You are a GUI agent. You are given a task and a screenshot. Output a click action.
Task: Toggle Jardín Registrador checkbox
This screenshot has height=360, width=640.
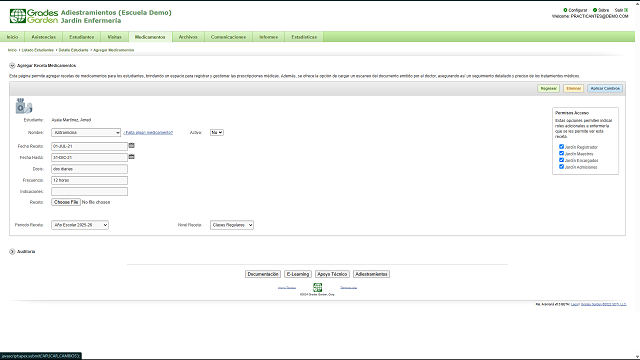561,147
